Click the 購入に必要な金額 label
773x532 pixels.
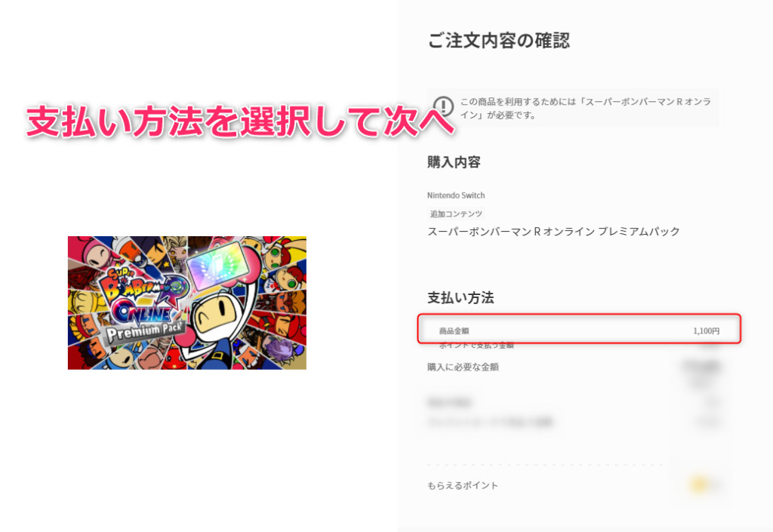pos(463,367)
